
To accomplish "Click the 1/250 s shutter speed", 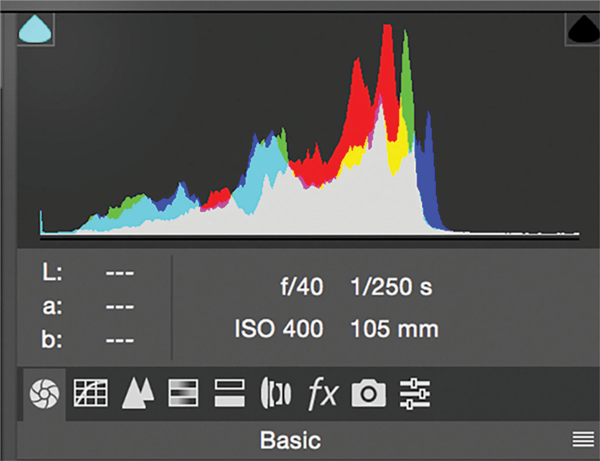I will click(391, 287).
